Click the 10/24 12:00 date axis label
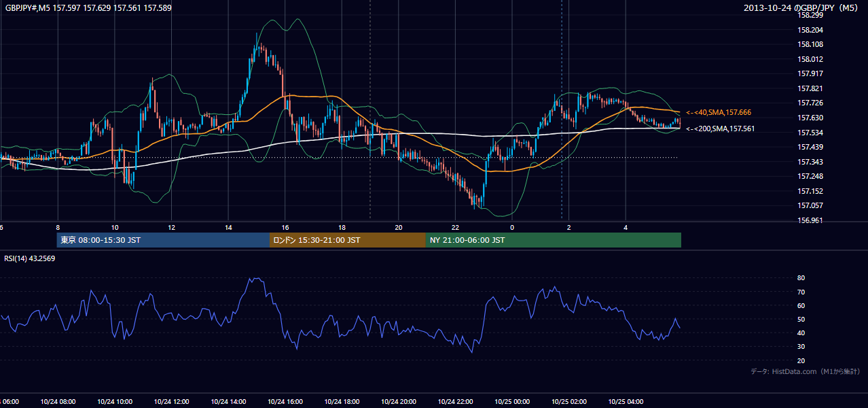 (171, 401)
